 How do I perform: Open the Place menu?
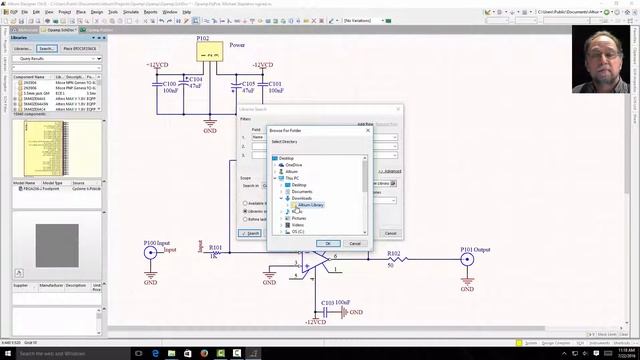tap(81, 12)
